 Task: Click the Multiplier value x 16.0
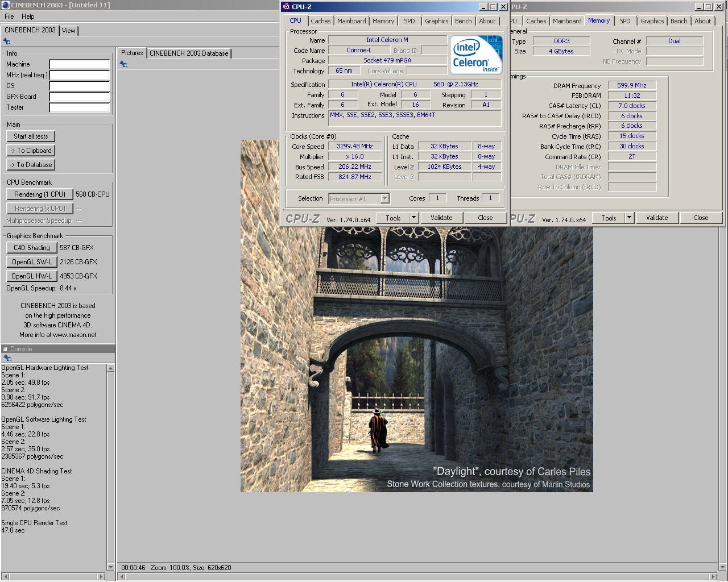click(355, 156)
